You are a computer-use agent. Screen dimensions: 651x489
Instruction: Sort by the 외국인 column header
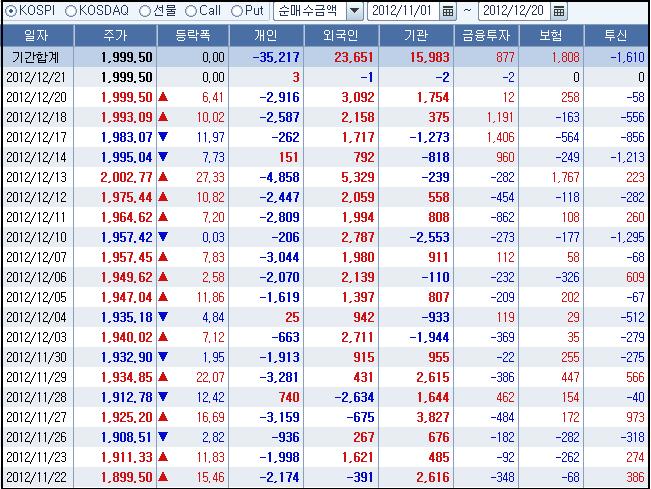[341, 36]
